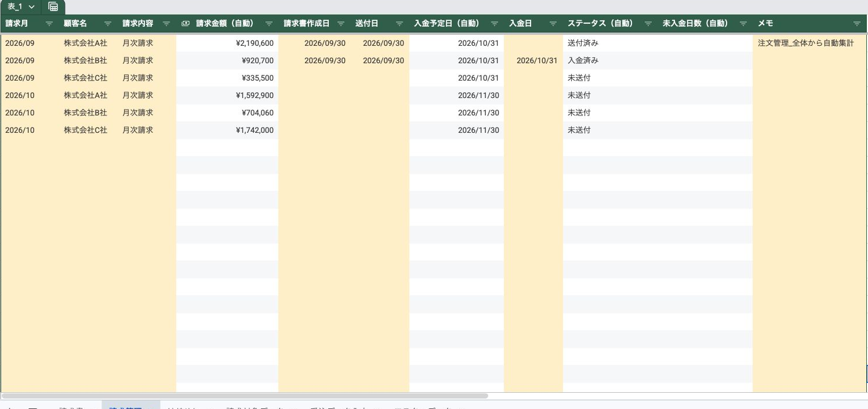
Task: Click empty 送付日 cell in the ¥335,500 row
Action: coord(380,78)
